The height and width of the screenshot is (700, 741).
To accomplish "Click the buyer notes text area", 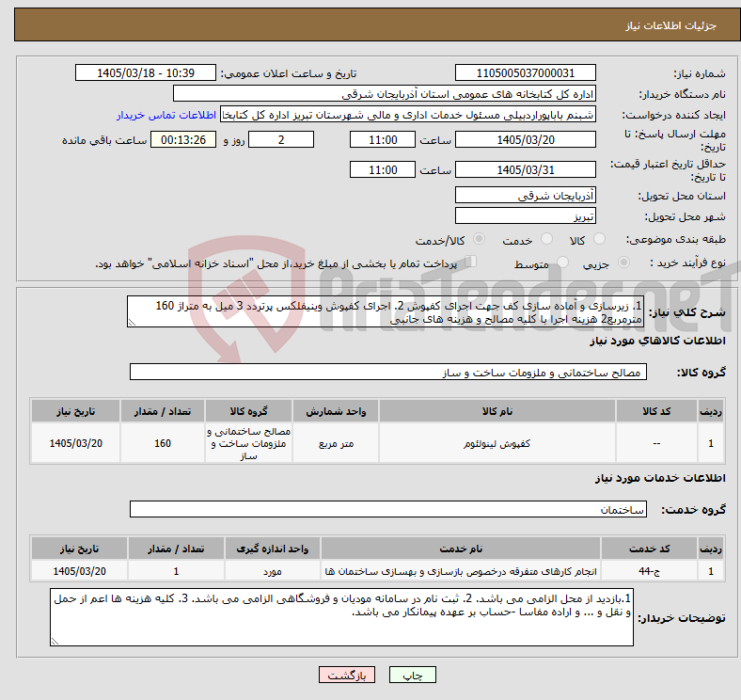I will click(341, 618).
